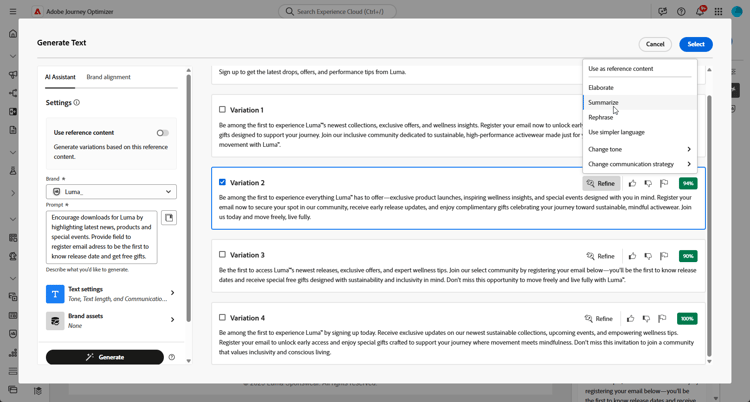Check the Variation 3 checkbox
The image size is (750, 402).
[222, 255]
